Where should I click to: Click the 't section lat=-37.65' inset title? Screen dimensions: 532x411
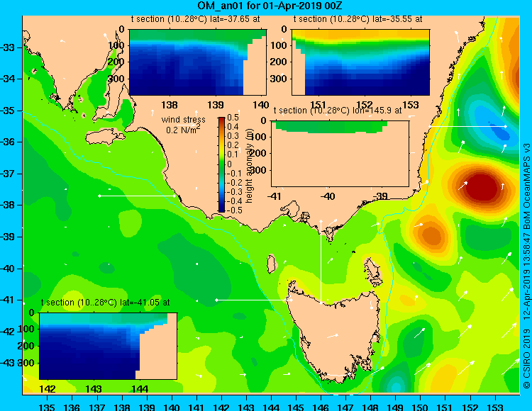[x=196, y=19]
